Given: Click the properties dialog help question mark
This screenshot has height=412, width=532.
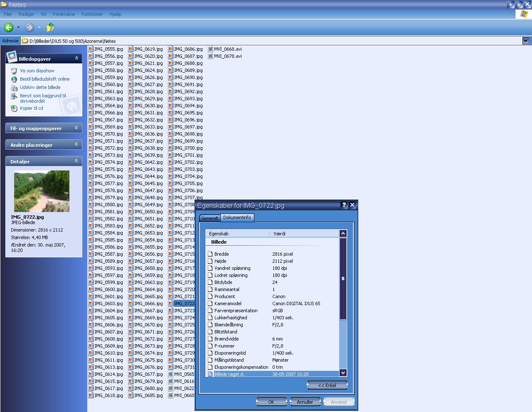Looking at the screenshot, I should pos(344,205).
